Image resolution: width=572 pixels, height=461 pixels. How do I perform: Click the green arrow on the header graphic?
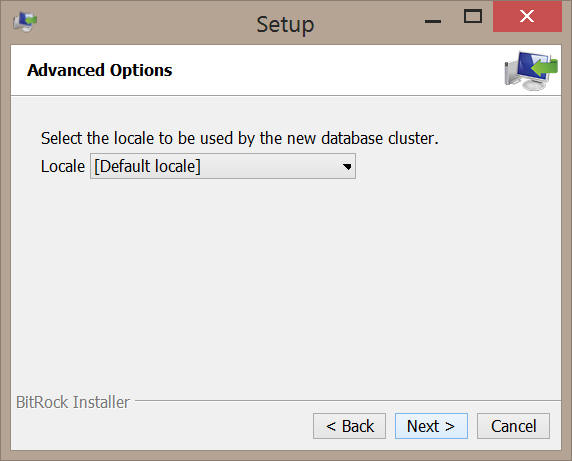(x=544, y=67)
